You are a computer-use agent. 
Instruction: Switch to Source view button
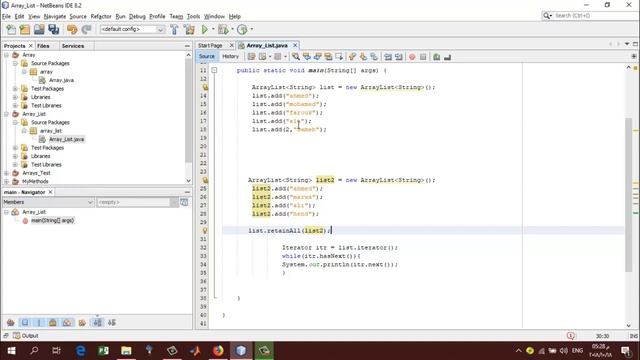[207, 57]
